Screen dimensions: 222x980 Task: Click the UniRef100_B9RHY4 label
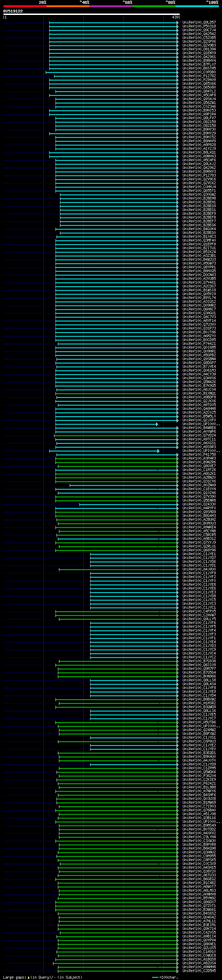pyautogui.click(x=199, y=60)
